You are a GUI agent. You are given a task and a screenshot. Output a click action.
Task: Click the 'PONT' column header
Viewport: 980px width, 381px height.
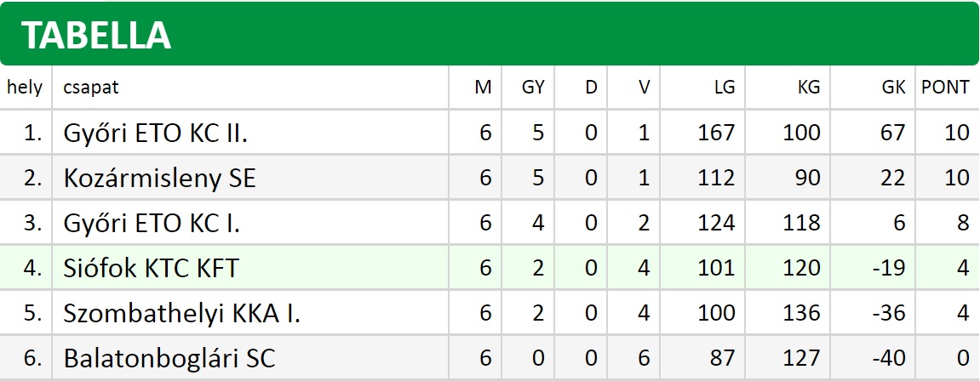point(945,88)
